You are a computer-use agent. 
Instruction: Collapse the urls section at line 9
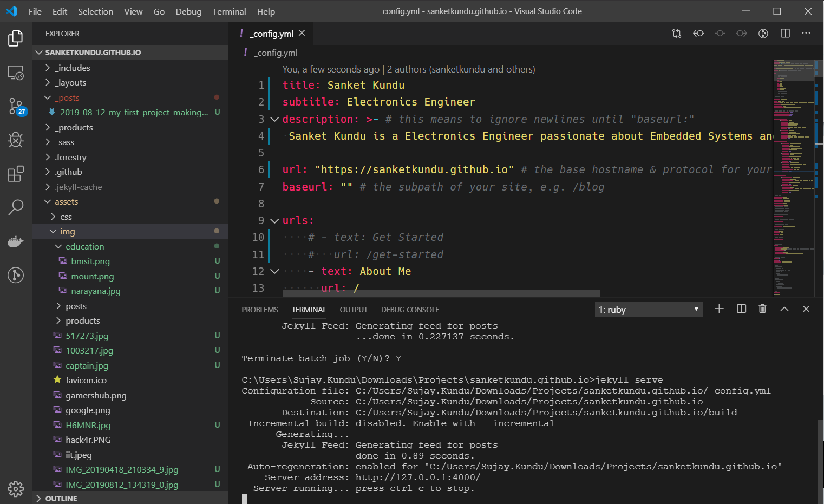274,220
